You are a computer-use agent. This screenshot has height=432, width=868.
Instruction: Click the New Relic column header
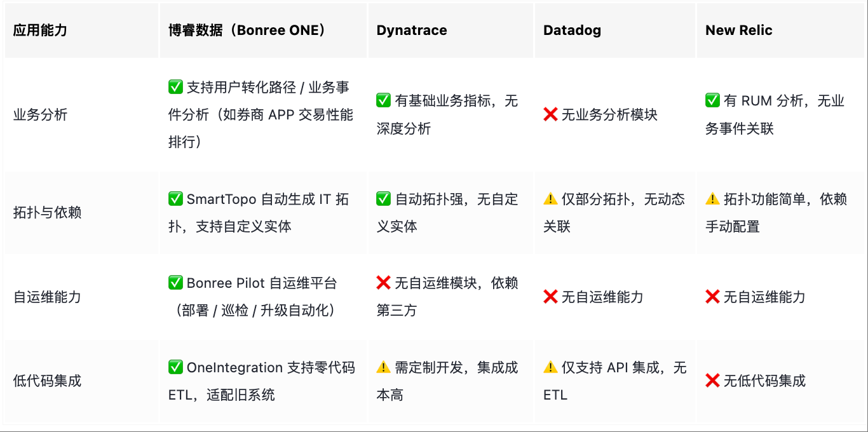point(738,30)
